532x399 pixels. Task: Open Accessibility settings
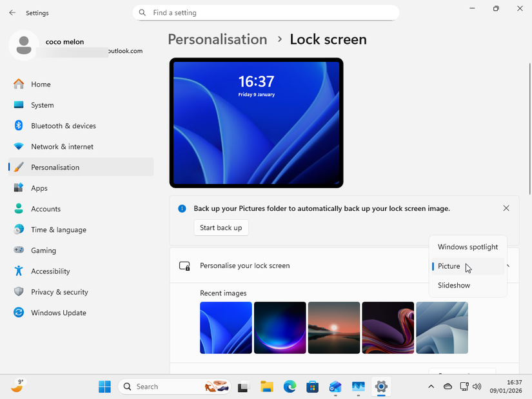pyautogui.click(x=52, y=271)
